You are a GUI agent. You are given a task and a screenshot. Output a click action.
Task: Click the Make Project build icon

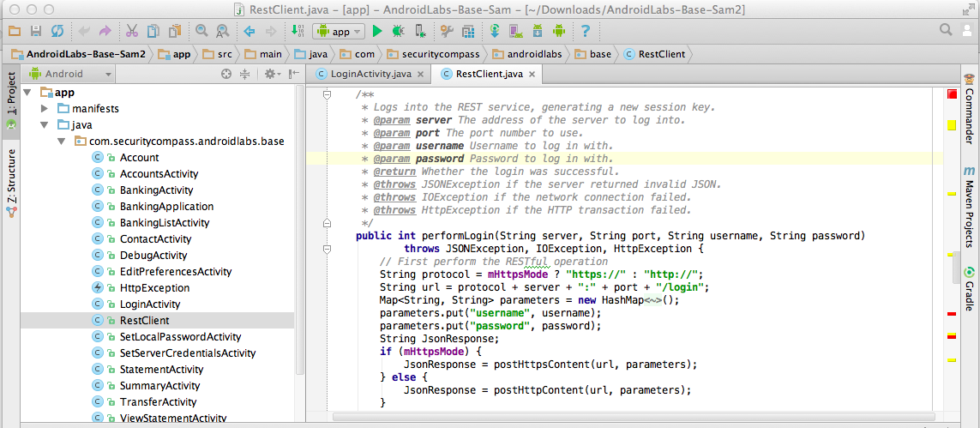tap(297, 31)
